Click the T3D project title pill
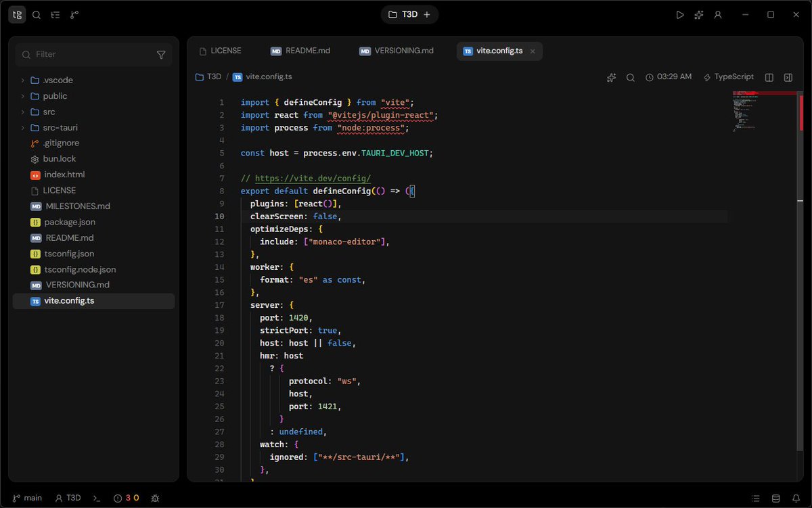Image resolution: width=812 pixels, height=508 pixels. pyautogui.click(x=409, y=14)
